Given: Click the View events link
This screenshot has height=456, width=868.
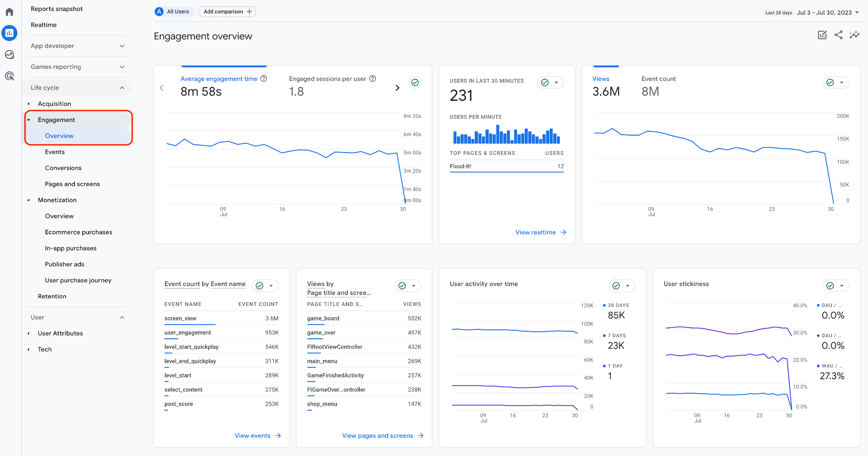Looking at the screenshot, I should (x=253, y=436).
